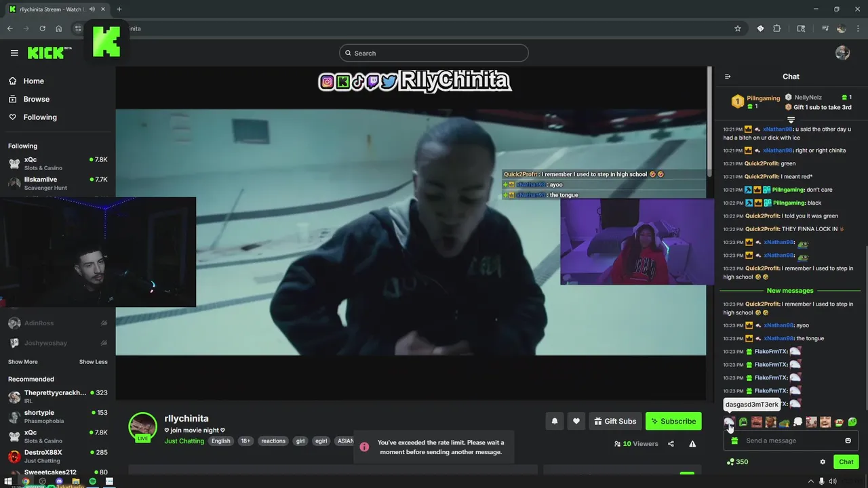The width and height of the screenshot is (868, 488).
Task: Report stream with warning triangle icon
Action: (692, 444)
